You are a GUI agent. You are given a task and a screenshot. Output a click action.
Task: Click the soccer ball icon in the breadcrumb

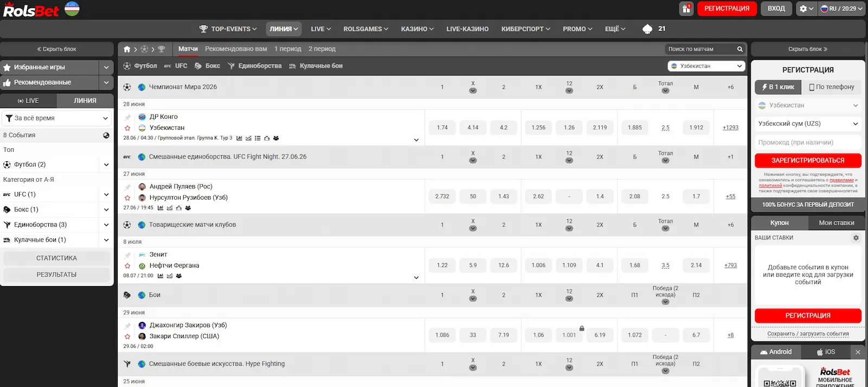(144, 49)
